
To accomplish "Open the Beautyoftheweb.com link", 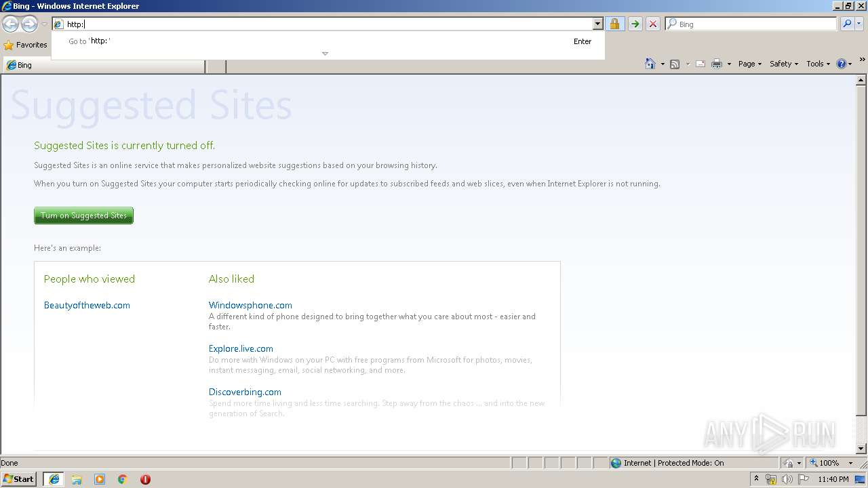I will (87, 305).
